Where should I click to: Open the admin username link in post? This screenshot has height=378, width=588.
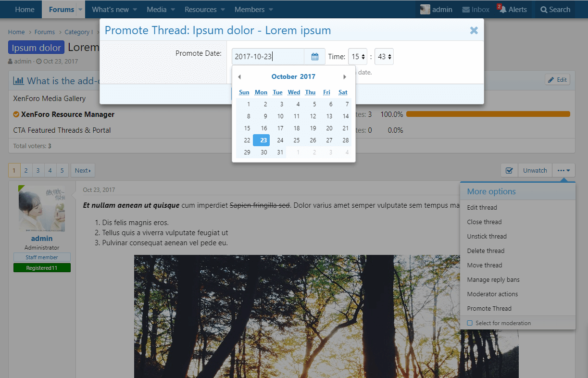pos(42,239)
